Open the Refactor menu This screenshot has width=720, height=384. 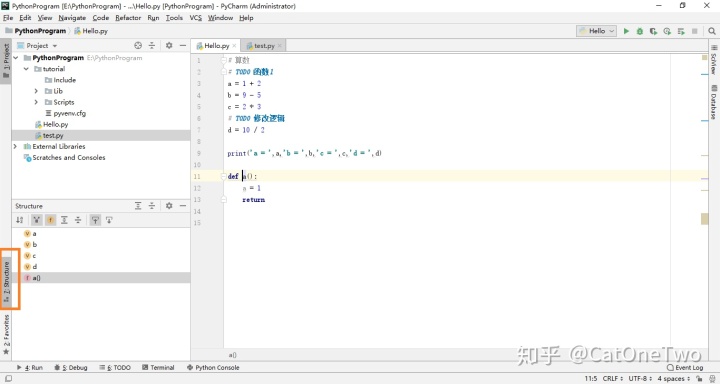click(128, 18)
